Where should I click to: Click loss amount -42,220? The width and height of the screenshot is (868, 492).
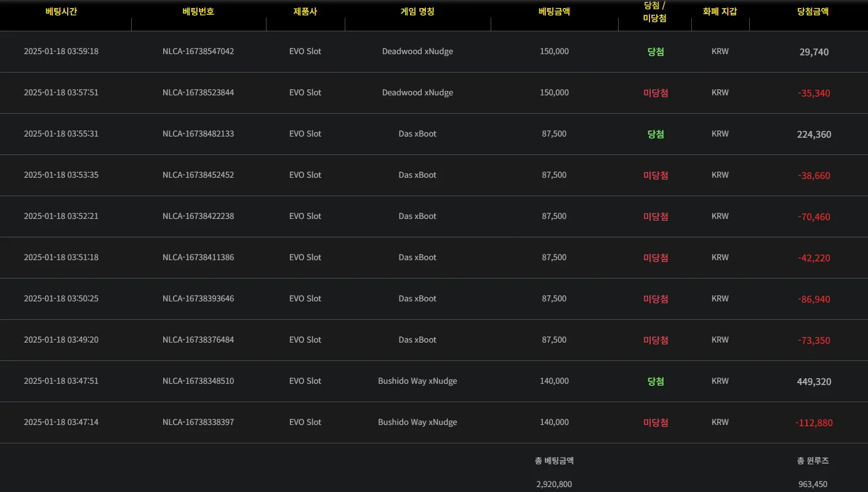[814, 258]
